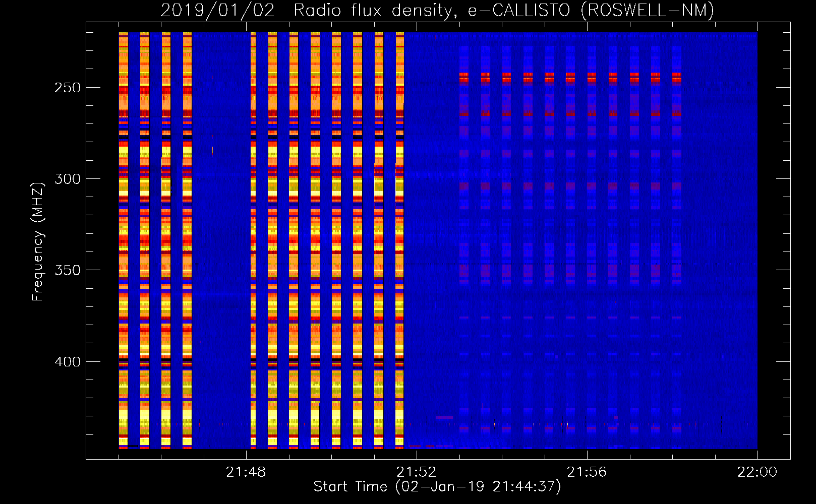
Task: Click the '250' frequency tick label
Action: 68,88
